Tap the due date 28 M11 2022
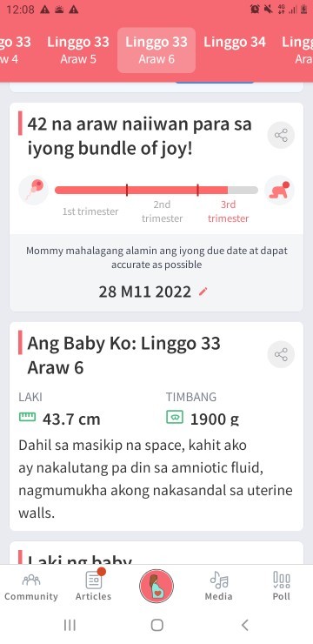Screen dimensions: 313x644 [x=145, y=292]
